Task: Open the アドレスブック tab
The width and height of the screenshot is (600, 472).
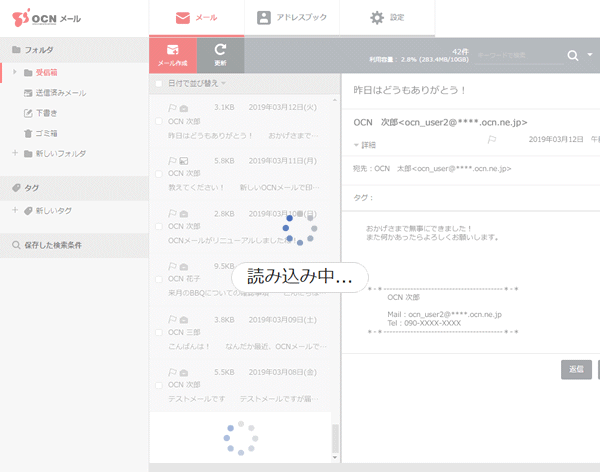Action: [292, 18]
